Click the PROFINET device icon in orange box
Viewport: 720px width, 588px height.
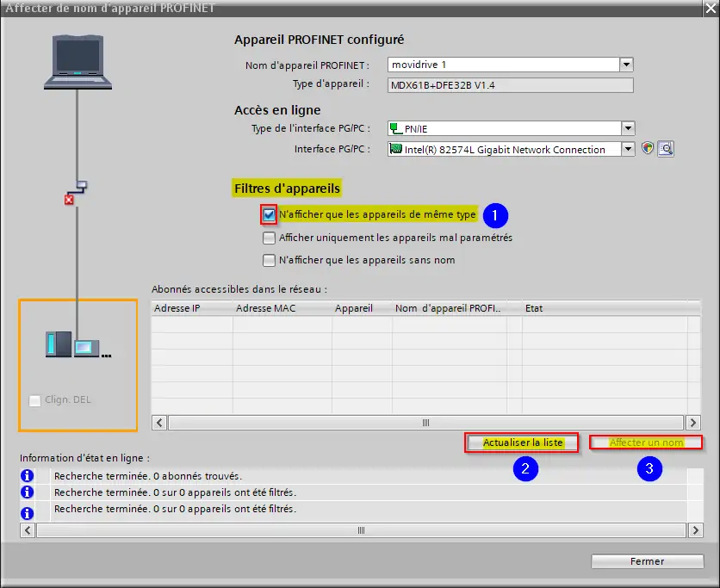tap(76, 344)
